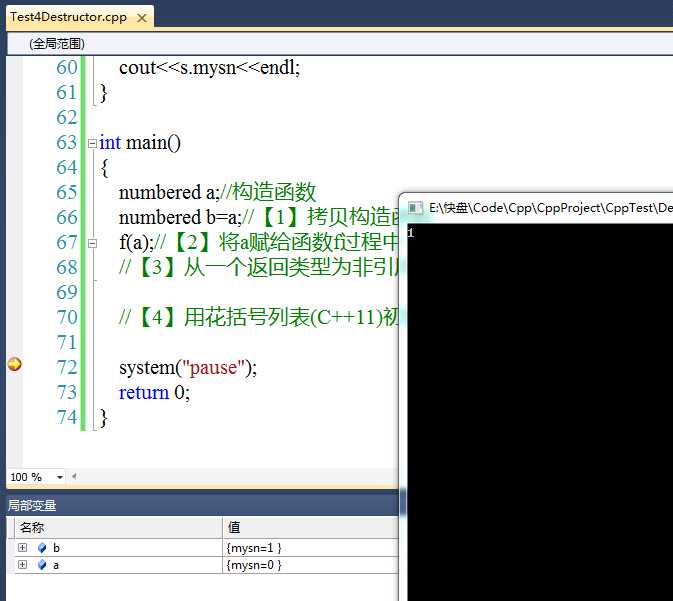Screen dimensions: 673x601
Task: Click the variable name a
Action: (x=56, y=565)
